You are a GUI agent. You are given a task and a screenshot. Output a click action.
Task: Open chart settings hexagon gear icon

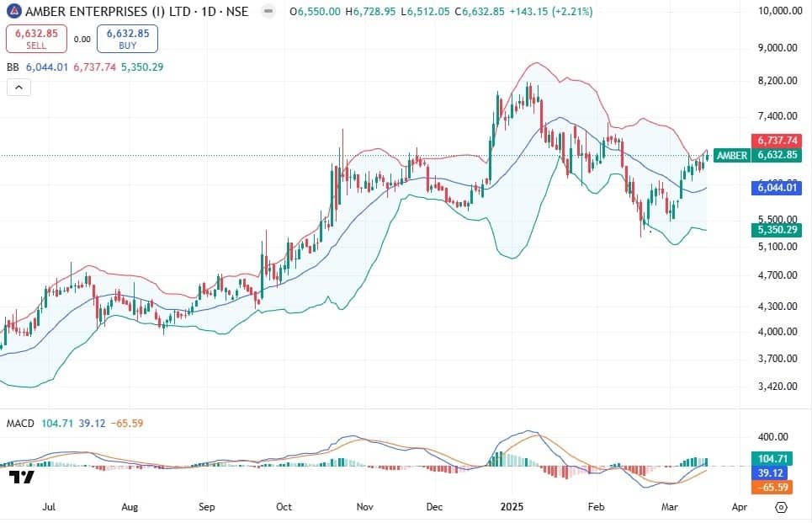click(x=781, y=507)
